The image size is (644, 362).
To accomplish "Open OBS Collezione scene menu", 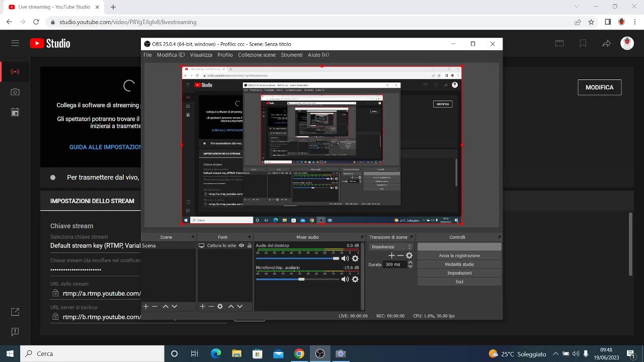I will (257, 55).
